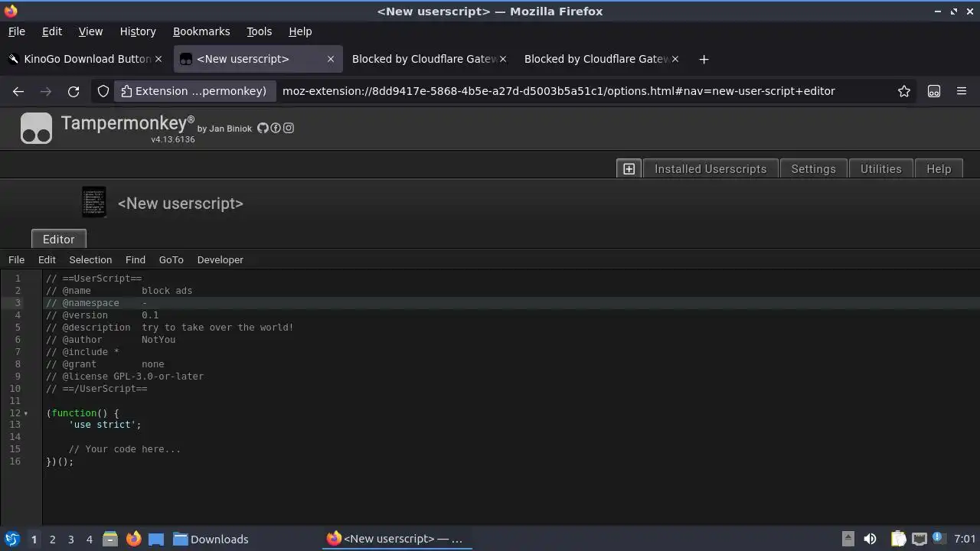
Task: Open the editor Edit menu
Action: point(47,259)
